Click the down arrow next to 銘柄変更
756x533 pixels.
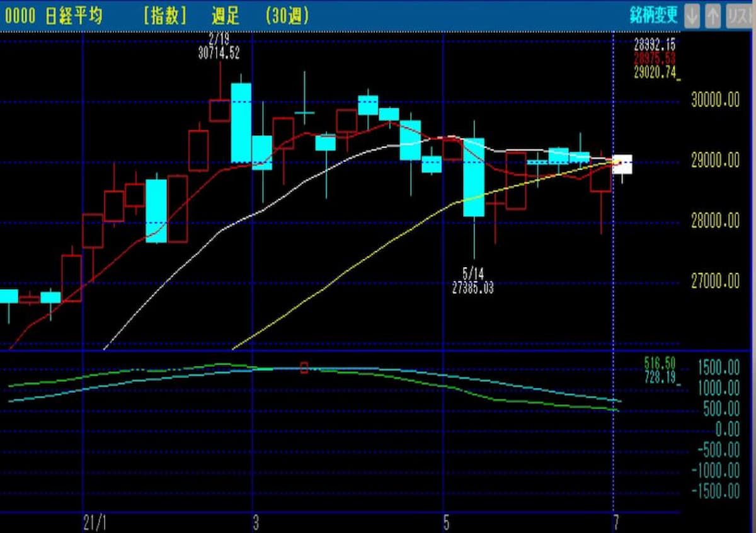(692, 16)
